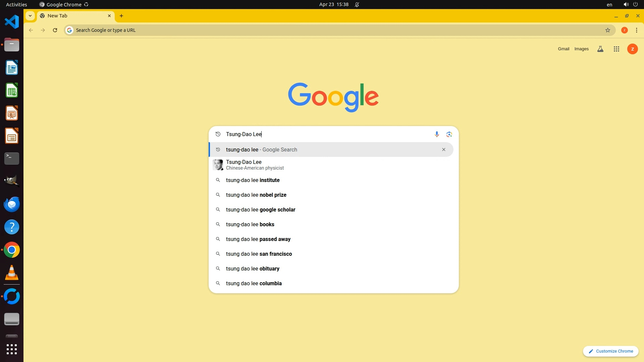Launch Visual Studio Code from dock
The width and height of the screenshot is (644, 362).
(12, 22)
